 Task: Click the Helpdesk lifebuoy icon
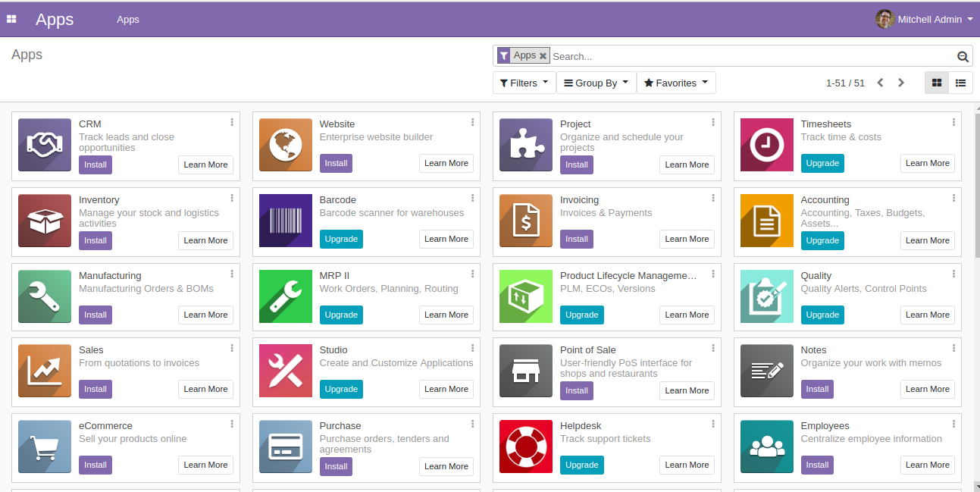click(525, 447)
